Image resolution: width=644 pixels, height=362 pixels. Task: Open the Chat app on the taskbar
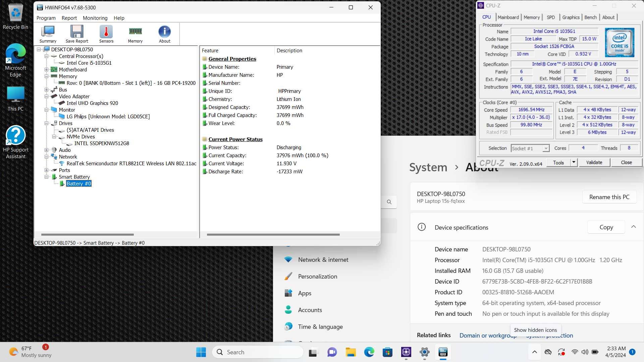tap(332, 352)
